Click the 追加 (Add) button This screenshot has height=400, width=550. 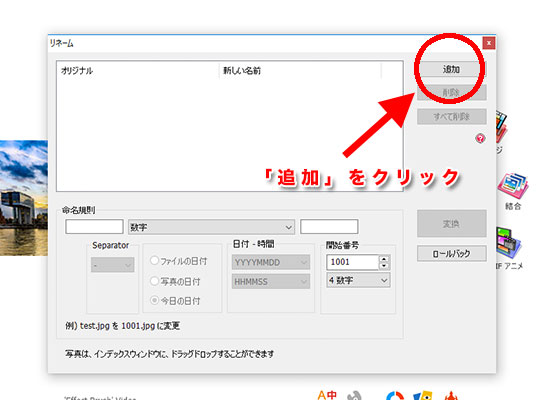[451, 69]
